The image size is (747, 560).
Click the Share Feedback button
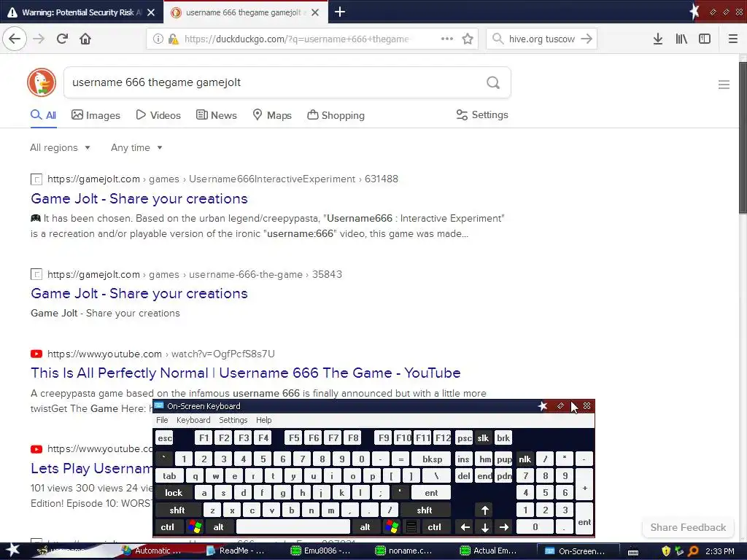pos(688,527)
